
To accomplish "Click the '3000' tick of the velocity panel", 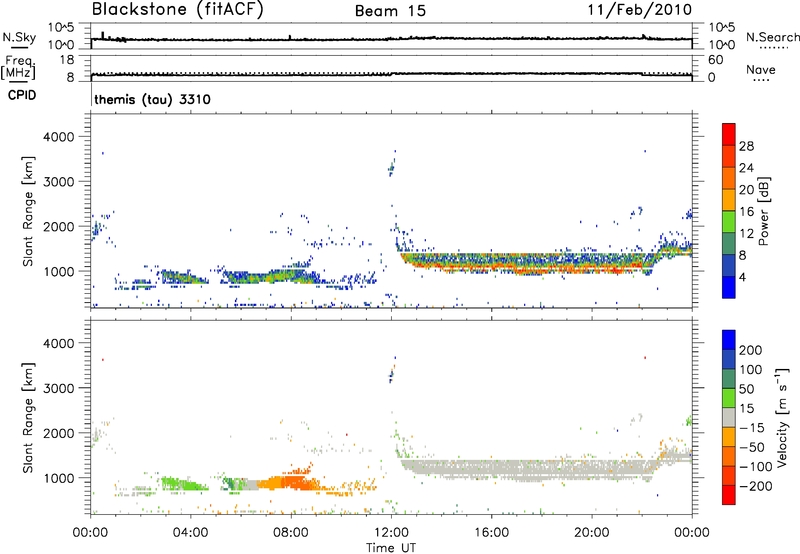I will tap(59, 388).
